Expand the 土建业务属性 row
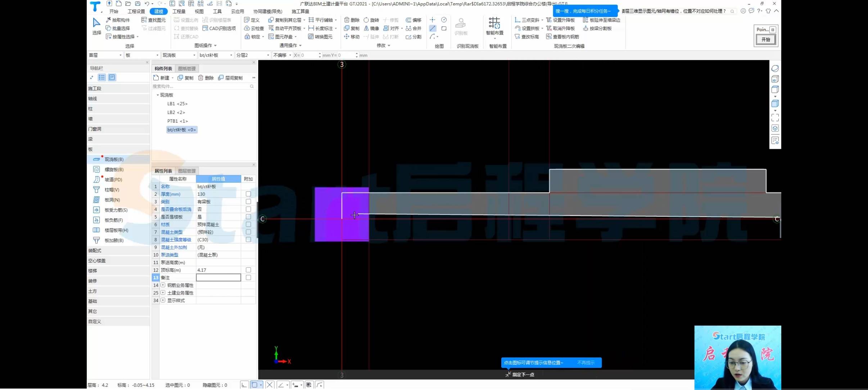The image size is (868, 390). (163, 292)
